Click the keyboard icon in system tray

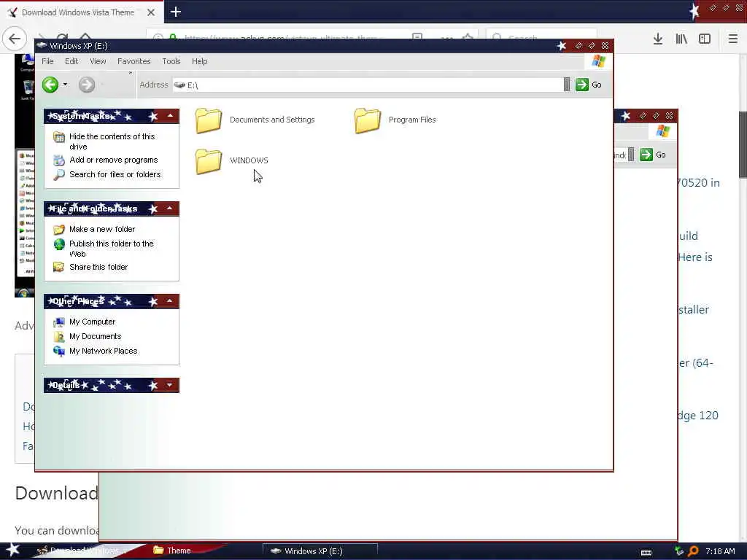[646, 553]
